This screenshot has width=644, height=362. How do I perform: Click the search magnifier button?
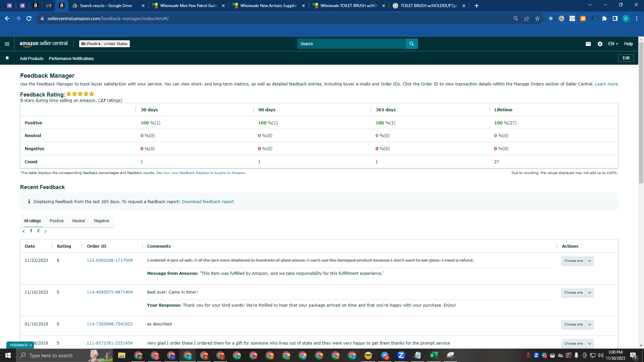(412, 44)
